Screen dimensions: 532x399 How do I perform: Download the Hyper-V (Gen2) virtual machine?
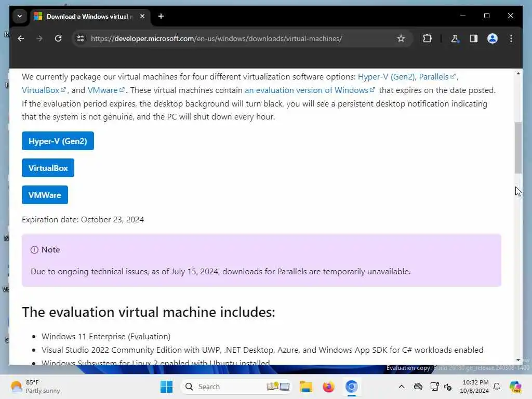click(x=58, y=141)
